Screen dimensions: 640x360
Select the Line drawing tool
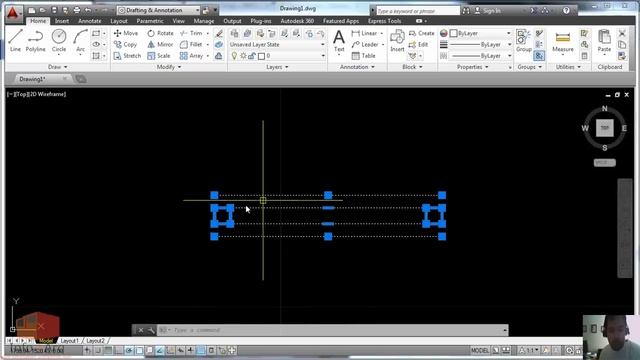click(15, 40)
